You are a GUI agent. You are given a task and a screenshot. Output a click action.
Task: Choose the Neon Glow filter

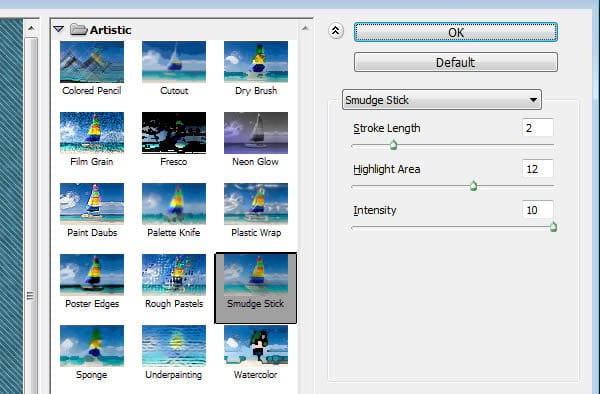coord(256,133)
